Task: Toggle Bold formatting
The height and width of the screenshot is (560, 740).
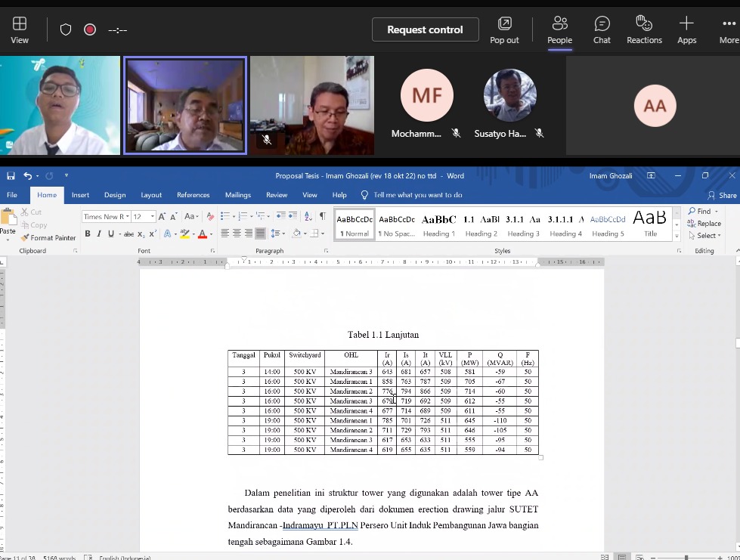Action: (88, 234)
